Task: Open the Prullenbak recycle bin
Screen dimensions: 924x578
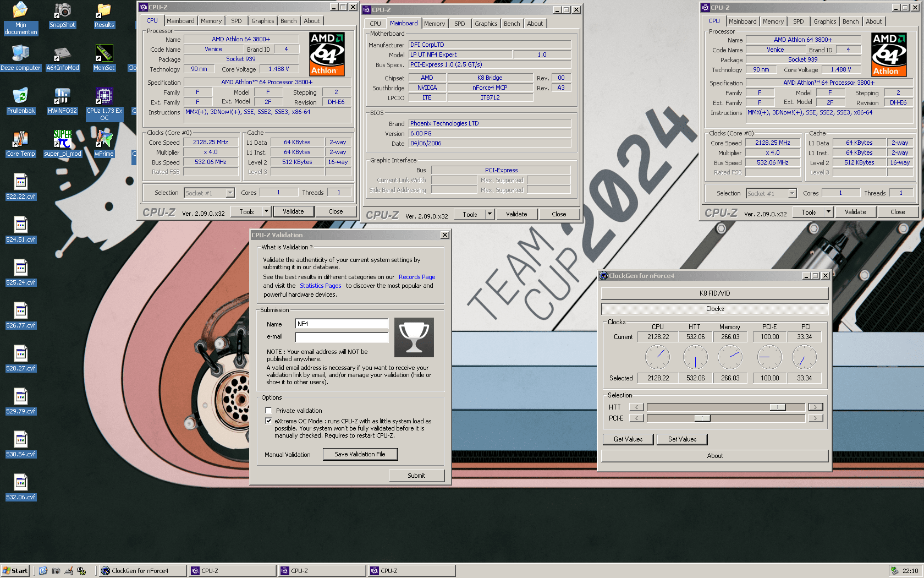Action: 20,101
